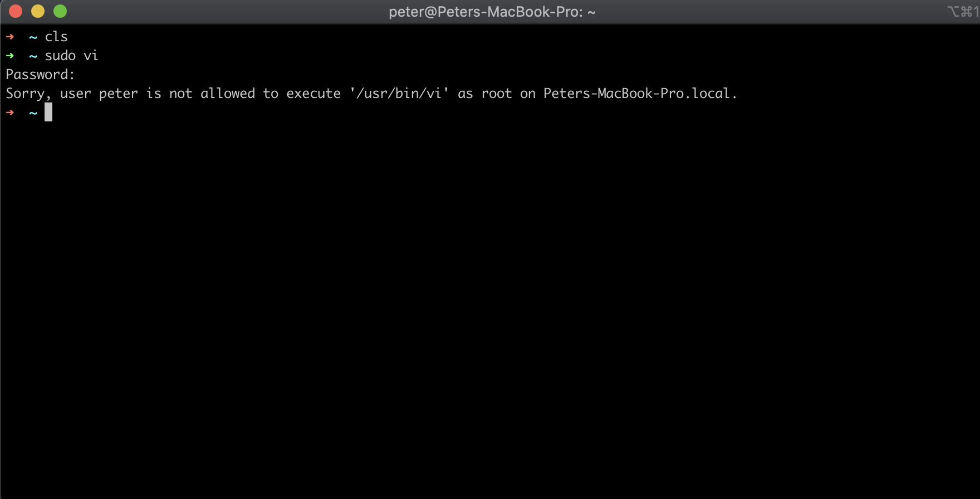Click the 'sudo vi' command line
The image size is (980, 499).
point(71,56)
